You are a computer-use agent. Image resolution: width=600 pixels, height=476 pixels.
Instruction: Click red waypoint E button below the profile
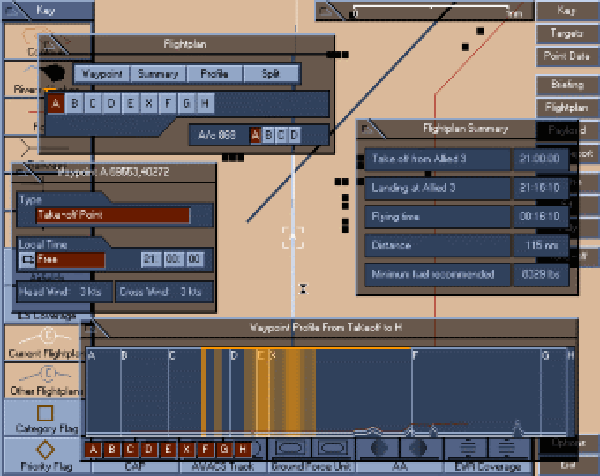point(168,450)
